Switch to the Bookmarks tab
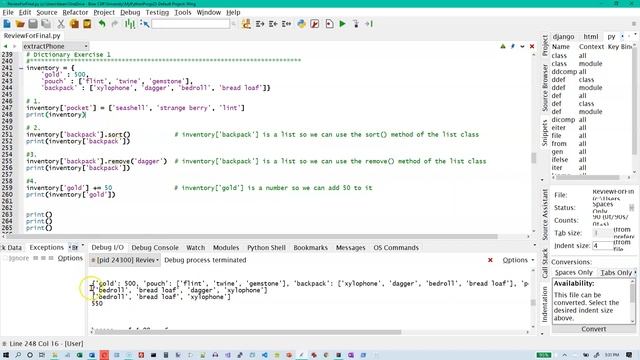 310,248
